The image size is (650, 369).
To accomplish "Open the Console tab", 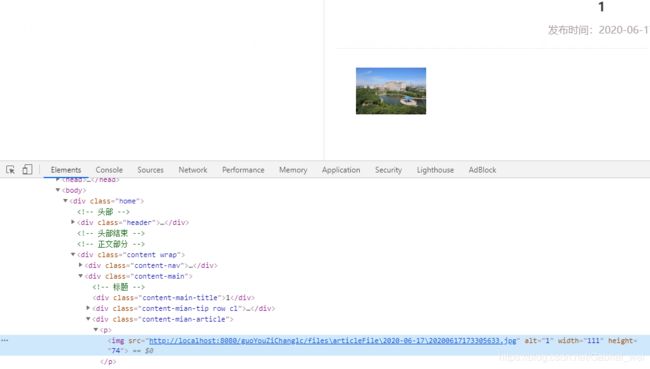I will (109, 170).
